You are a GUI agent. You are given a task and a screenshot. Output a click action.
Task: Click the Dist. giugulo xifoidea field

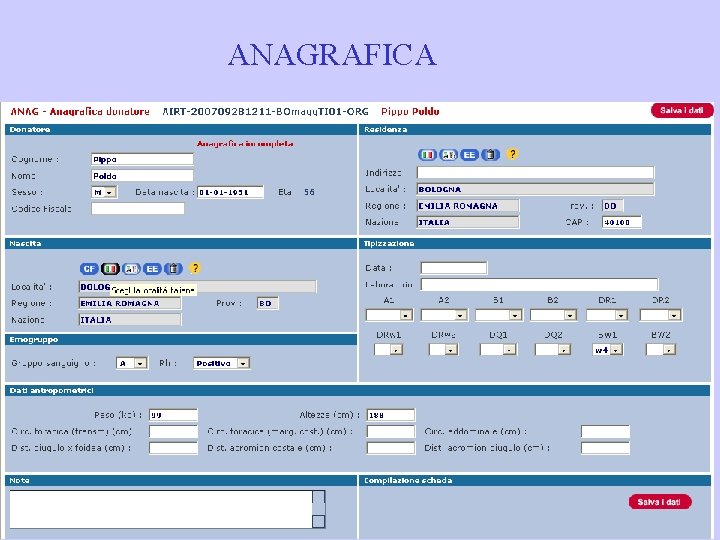click(x=173, y=448)
